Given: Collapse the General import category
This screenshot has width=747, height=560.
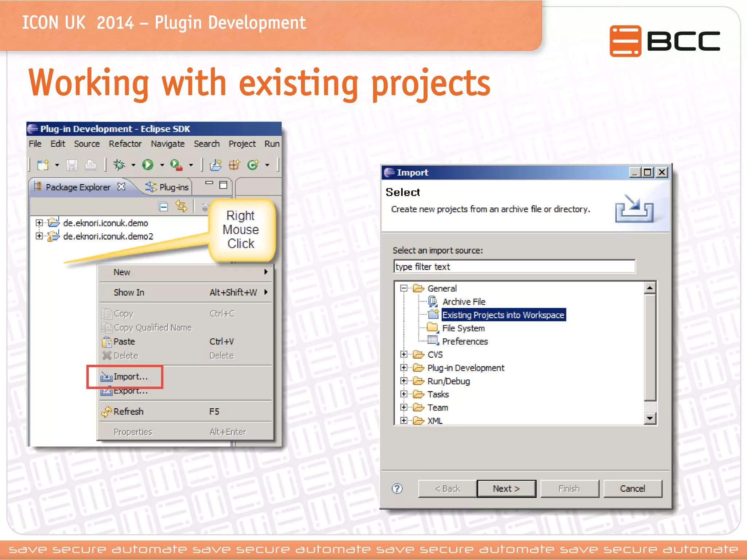Looking at the screenshot, I should tap(403, 288).
